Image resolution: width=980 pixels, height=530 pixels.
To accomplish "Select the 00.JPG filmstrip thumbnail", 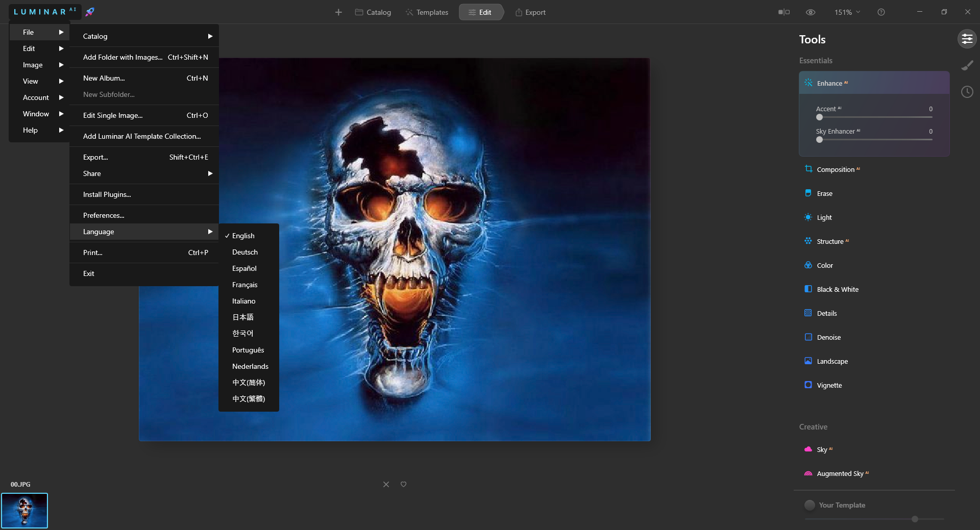I will point(24,510).
